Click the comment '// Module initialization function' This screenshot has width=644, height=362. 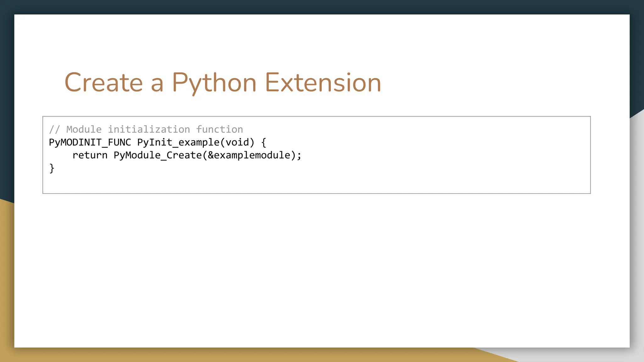(146, 129)
